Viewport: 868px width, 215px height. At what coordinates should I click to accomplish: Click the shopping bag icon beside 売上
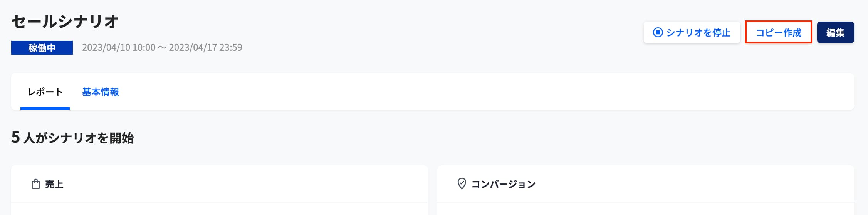coord(35,184)
